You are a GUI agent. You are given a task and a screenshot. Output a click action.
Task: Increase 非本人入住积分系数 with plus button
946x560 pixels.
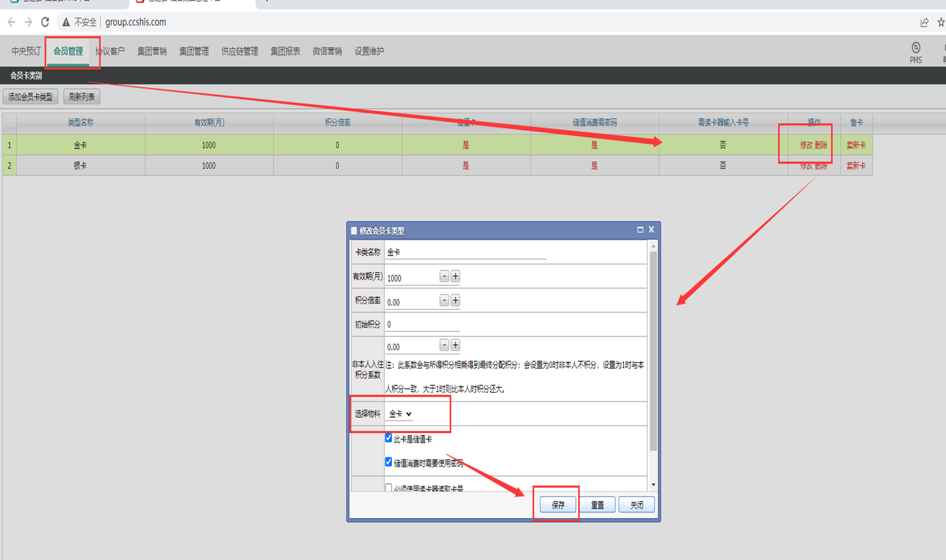point(455,345)
